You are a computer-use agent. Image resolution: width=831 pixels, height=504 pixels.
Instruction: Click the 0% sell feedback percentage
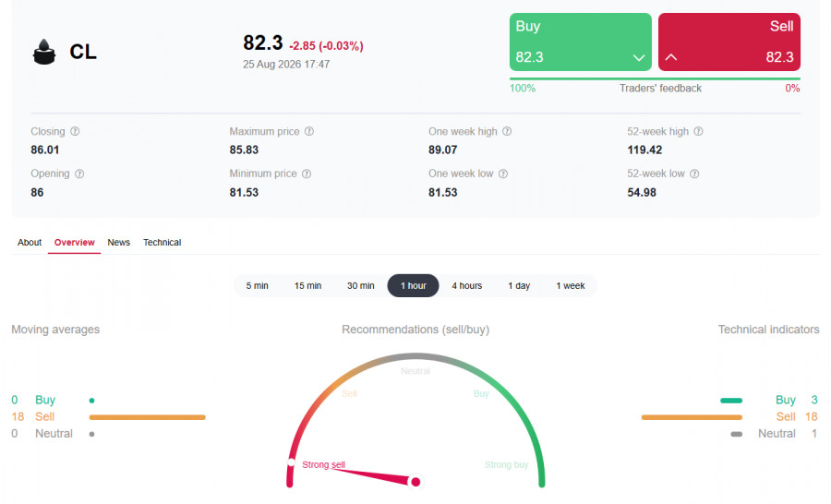(792, 89)
